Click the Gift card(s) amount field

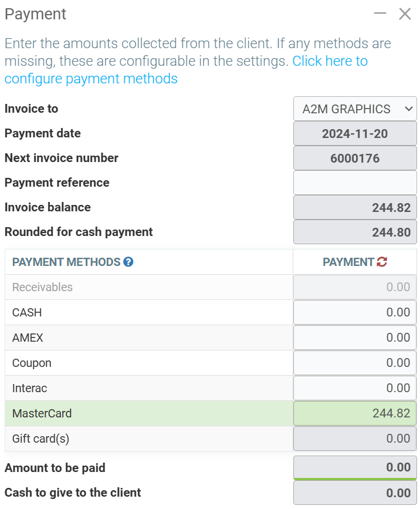(355, 439)
